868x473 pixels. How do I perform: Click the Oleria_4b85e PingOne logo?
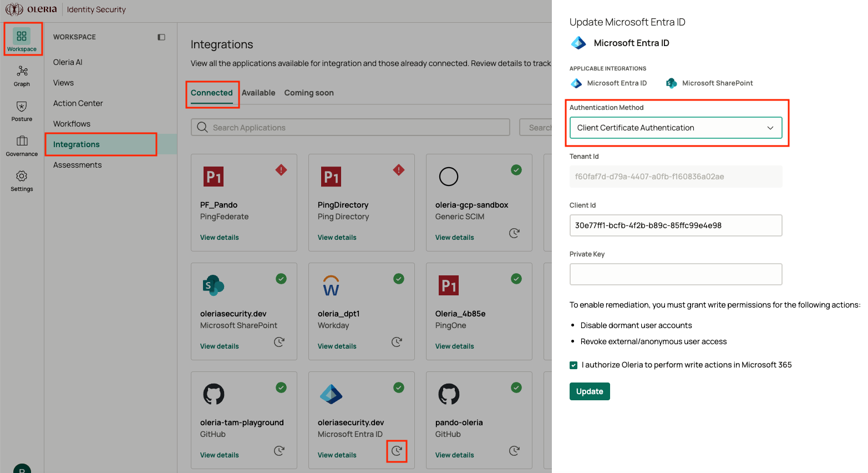449,285
